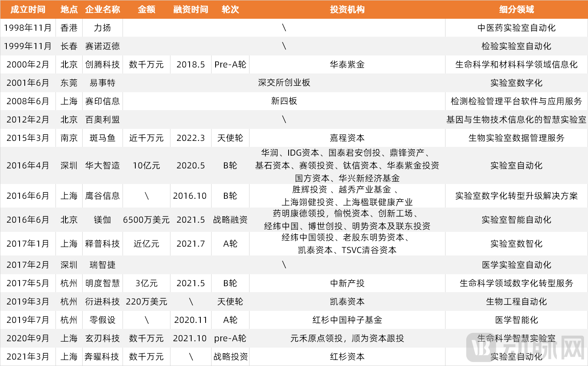588x366 pixels.
Task: Click the 细分领域 column header
Action: point(516,10)
